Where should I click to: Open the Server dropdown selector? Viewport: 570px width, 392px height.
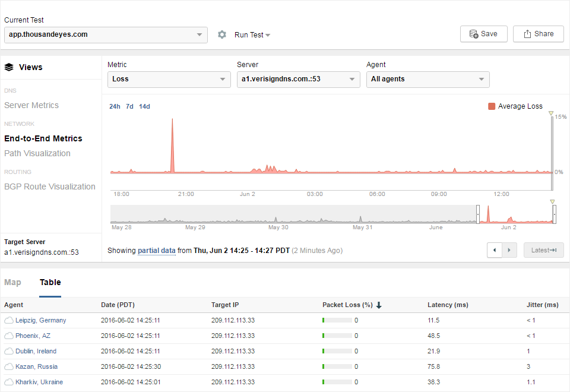pyautogui.click(x=298, y=79)
